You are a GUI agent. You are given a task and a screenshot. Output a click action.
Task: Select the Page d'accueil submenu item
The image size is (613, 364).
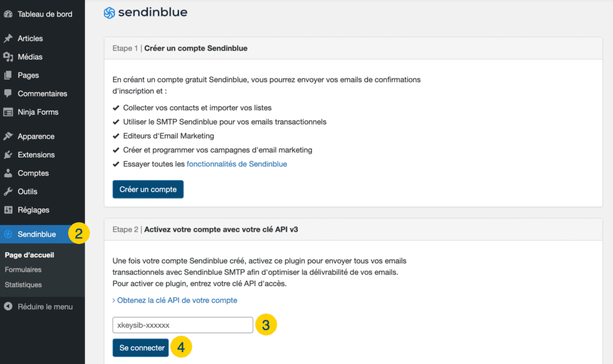[29, 255]
